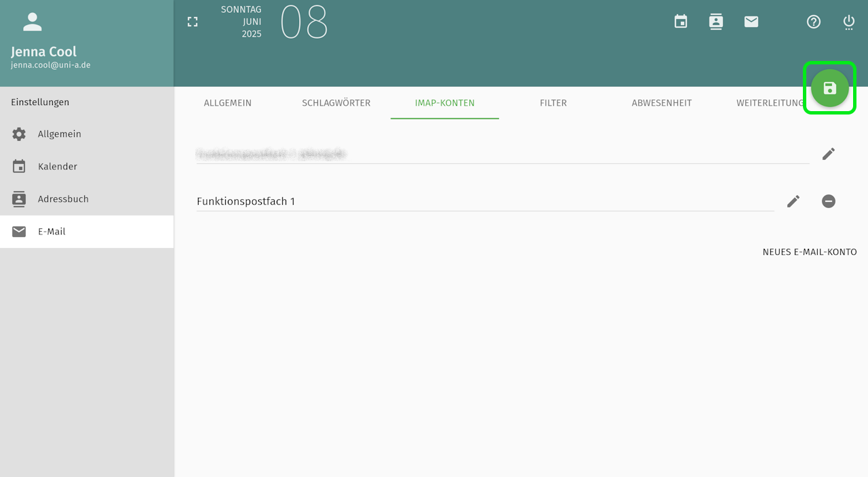Open Kalender settings in sidebar
This screenshot has height=477, width=868.
[x=58, y=167]
